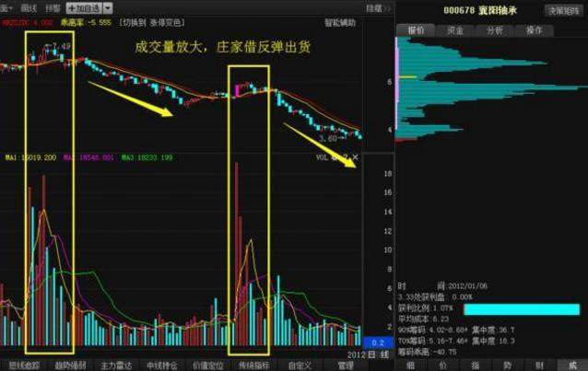
Task: Switch to the 报价 tab
Action: 417,30
